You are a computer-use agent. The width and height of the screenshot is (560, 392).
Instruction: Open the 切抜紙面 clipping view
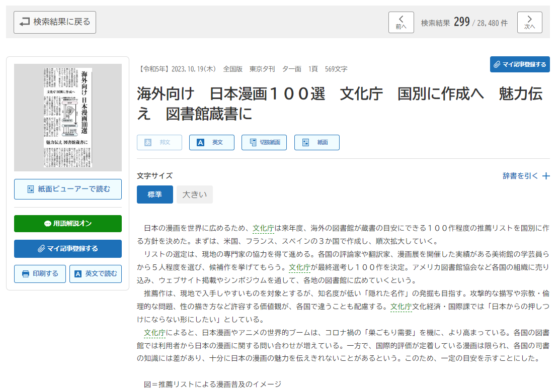[x=264, y=143]
